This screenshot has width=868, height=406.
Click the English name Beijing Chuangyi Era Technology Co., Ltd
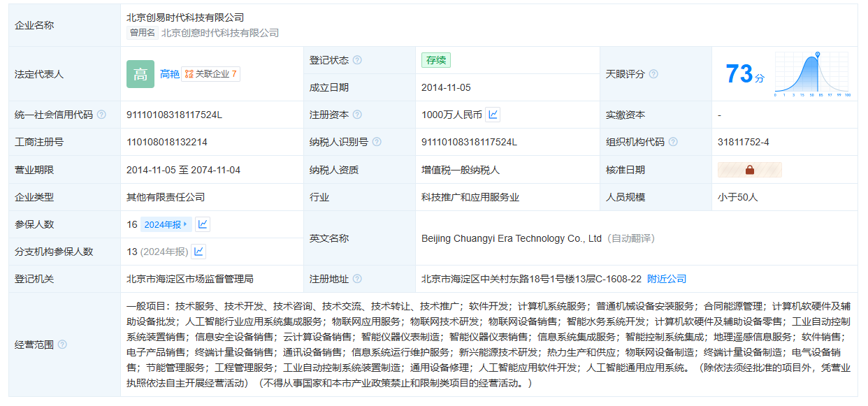coord(512,238)
